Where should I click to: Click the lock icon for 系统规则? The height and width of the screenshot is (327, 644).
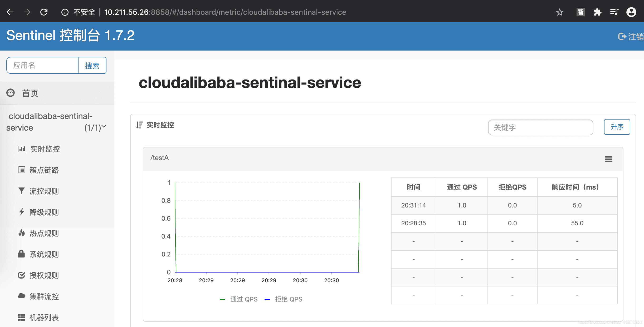click(21, 254)
